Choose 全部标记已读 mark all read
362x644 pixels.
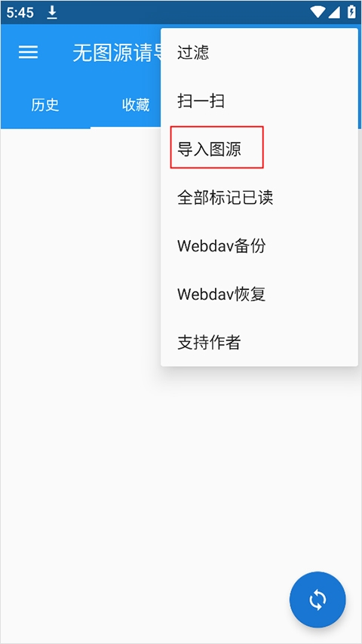(259, 198)
